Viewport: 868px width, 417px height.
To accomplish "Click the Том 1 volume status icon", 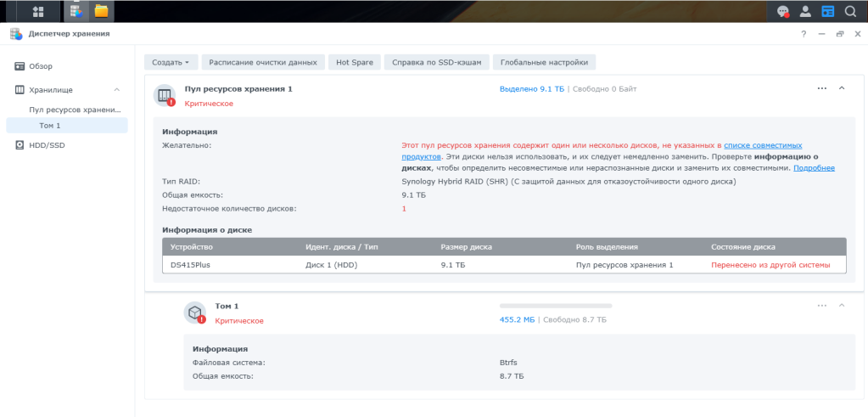I will click(195, 313).
